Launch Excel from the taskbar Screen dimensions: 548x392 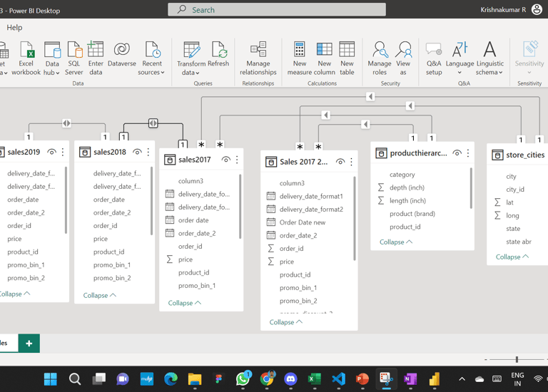(315, 378)
